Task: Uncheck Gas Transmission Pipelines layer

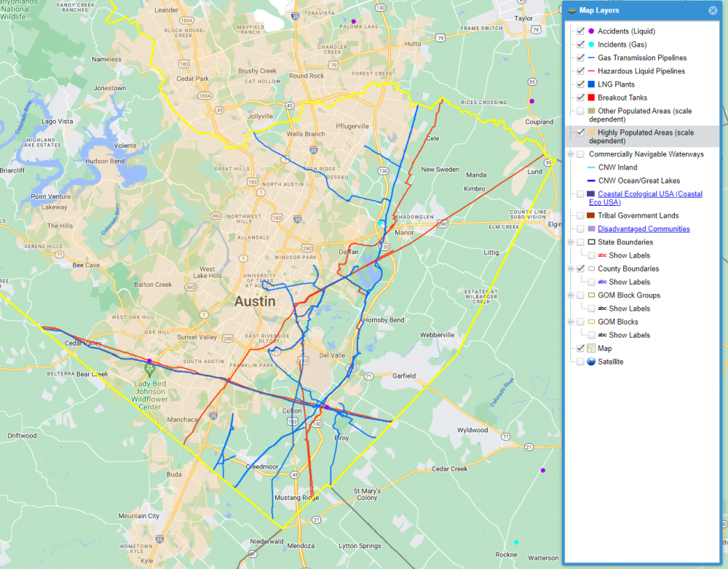Action: coord(580,57)
